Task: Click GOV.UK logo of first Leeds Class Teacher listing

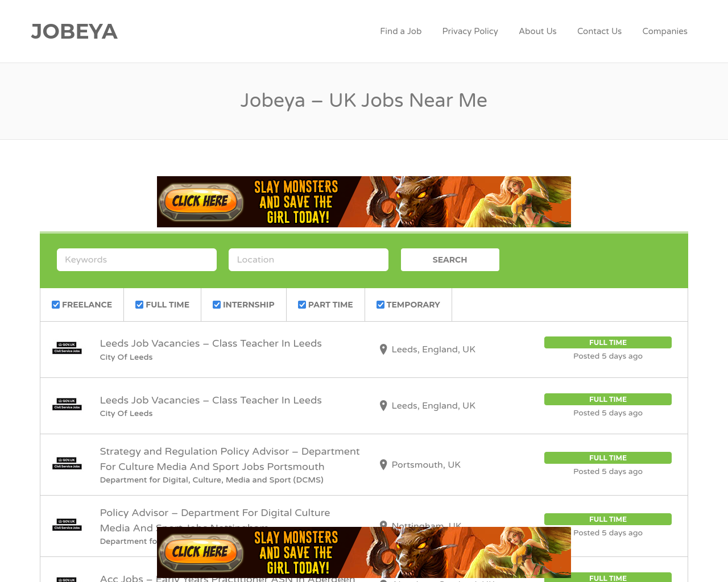Action: pos(67,348)
